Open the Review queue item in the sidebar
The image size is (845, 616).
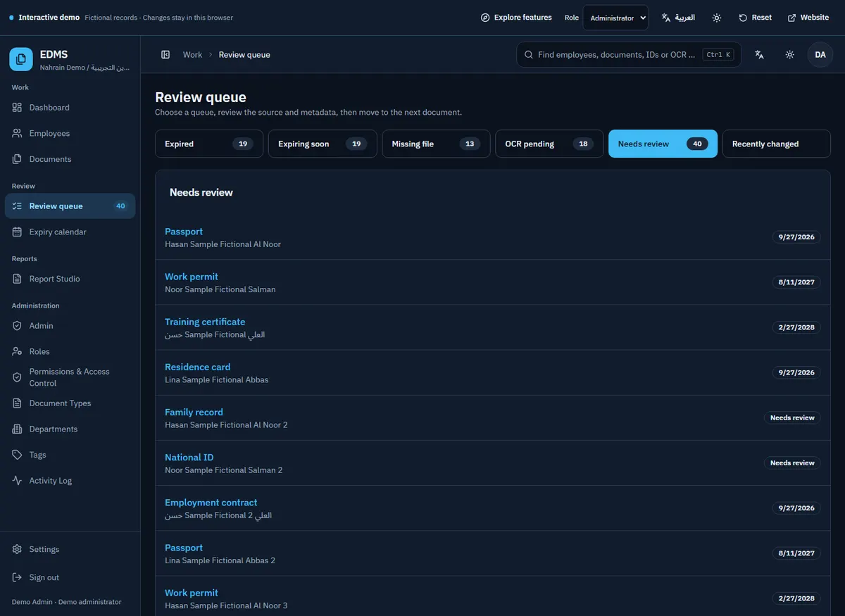point(70,206)
